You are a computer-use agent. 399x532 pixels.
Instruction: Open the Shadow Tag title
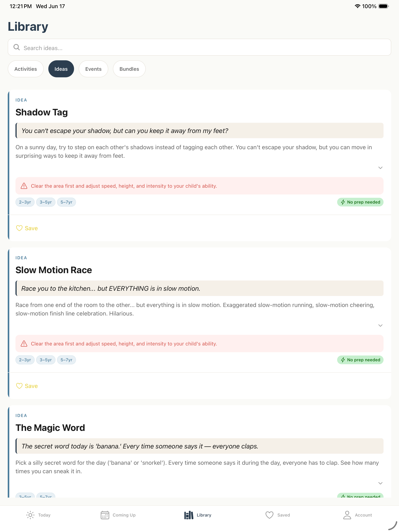tap(42, 112)
